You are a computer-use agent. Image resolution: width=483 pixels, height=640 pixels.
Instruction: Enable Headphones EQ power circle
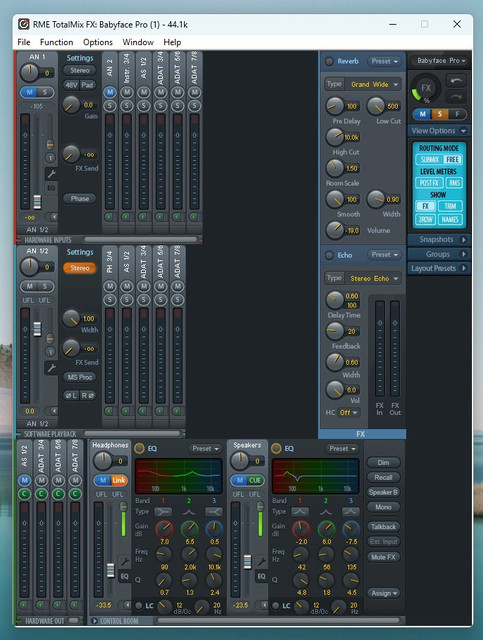coord(140,449)
